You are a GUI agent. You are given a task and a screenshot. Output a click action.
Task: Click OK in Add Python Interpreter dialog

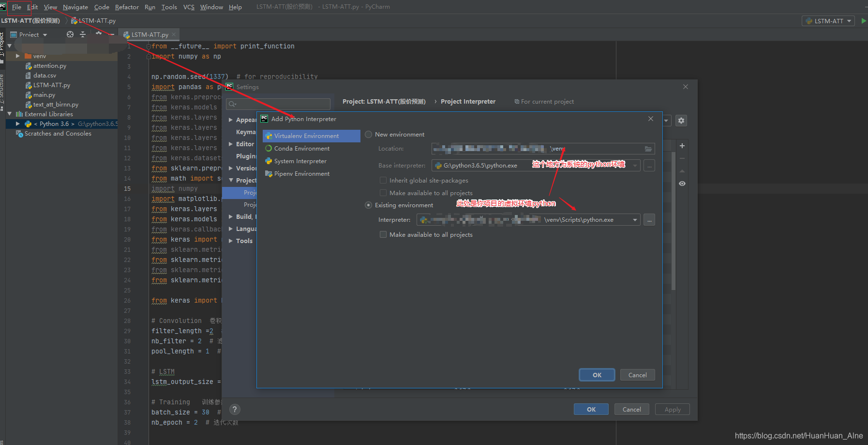point(597,375)
